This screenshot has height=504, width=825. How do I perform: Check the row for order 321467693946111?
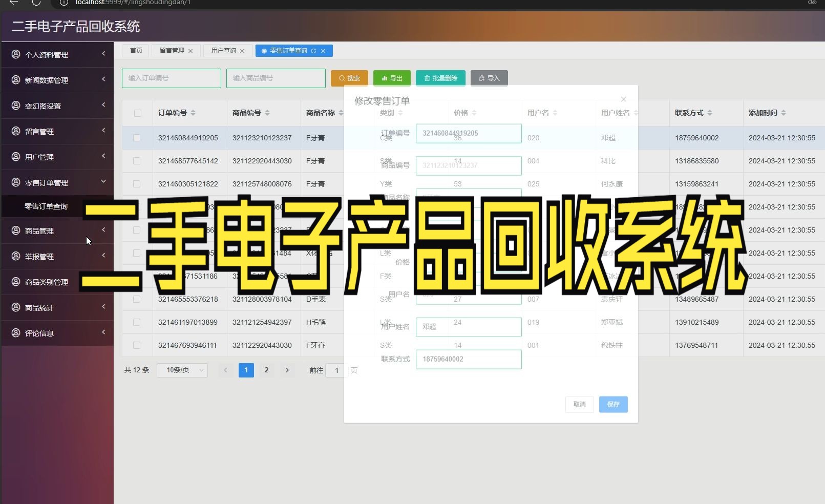pyautogui.click(x=136, y=345)
